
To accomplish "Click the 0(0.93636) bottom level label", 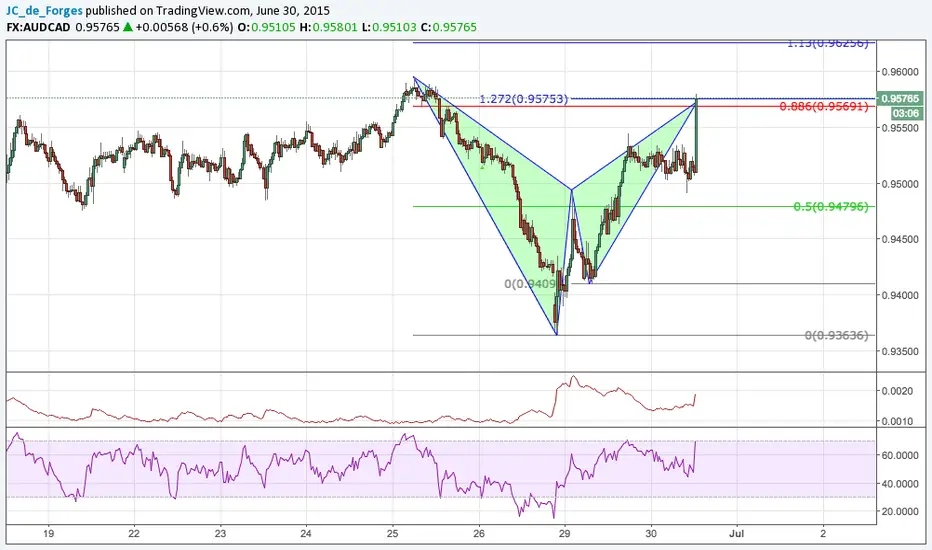I will tap(836, 335).
